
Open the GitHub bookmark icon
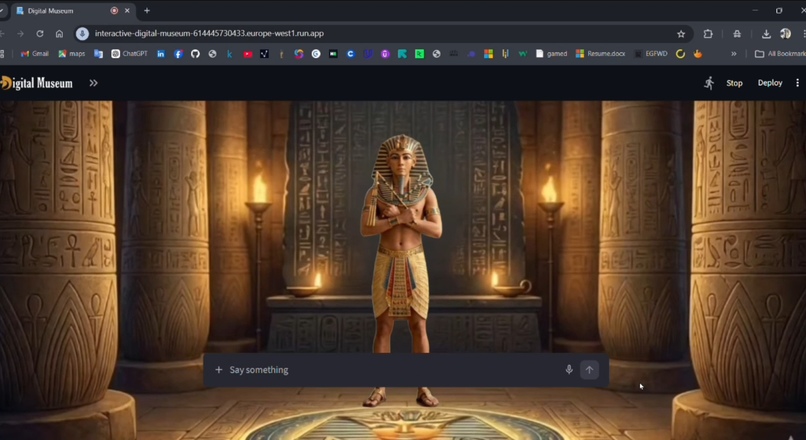coord(195,53)
